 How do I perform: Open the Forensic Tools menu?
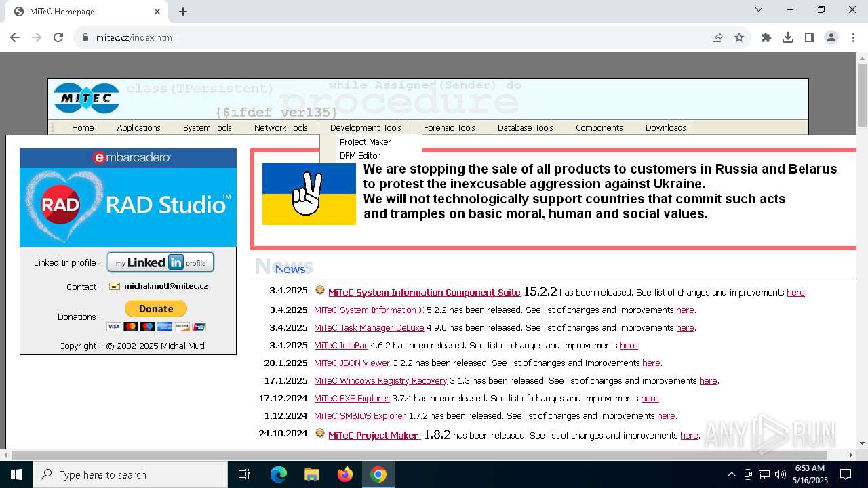click(450, 127)
